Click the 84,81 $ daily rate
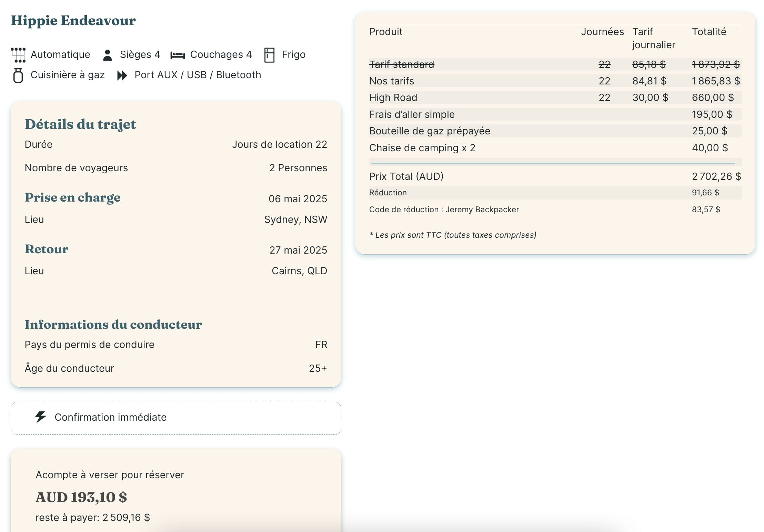Screen dimensions: 764x532 (x=649, y=81)
